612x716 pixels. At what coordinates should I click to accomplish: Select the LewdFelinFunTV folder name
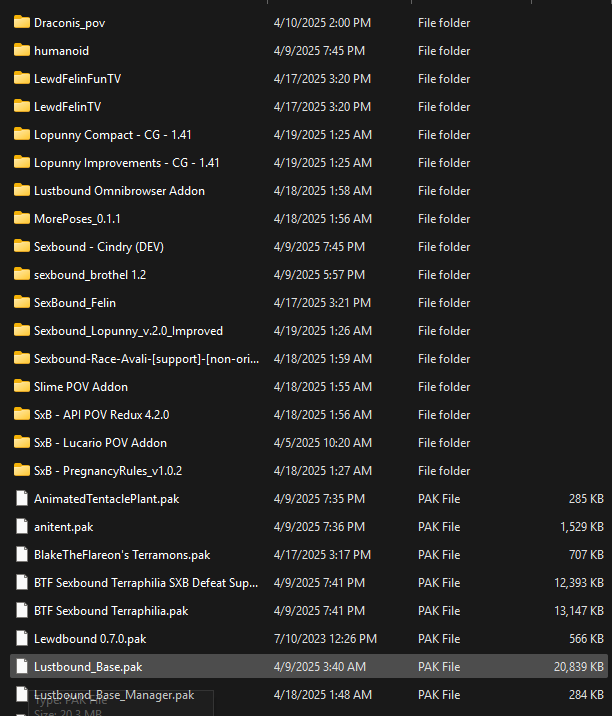(77, 79)
